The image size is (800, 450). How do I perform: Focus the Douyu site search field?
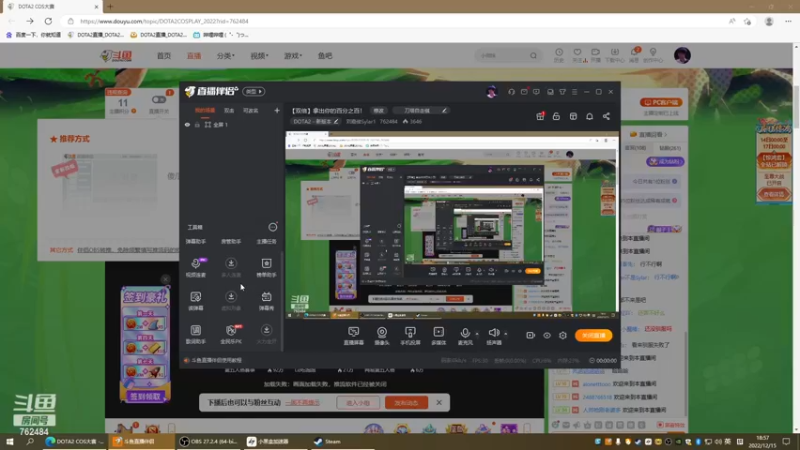pyautogui.click(x=503, y=55)
